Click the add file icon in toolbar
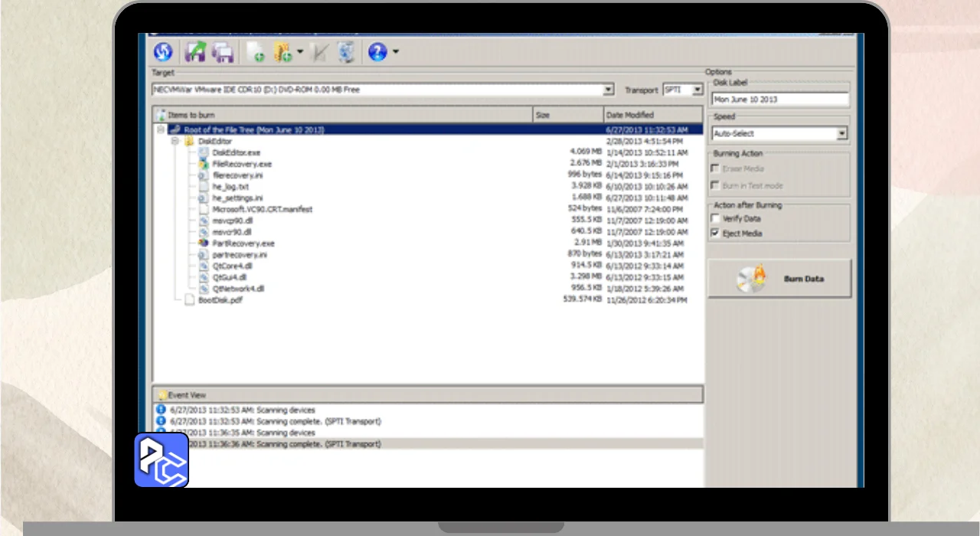 coord(256,52)
